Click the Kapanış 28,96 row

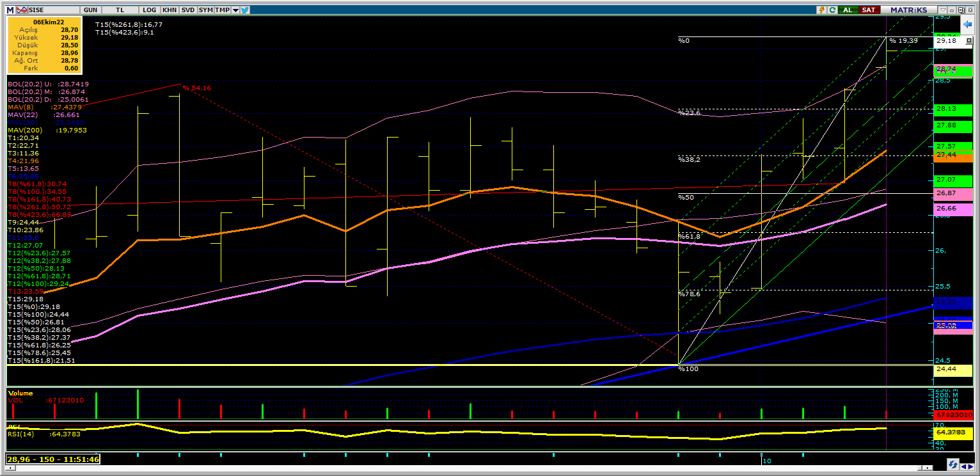[x=45, y=52]
